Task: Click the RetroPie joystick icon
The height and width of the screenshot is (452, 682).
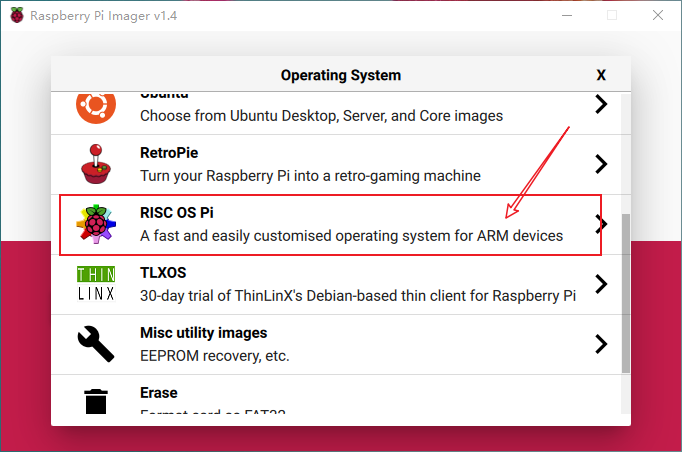Action: click(x=96, y=164)
